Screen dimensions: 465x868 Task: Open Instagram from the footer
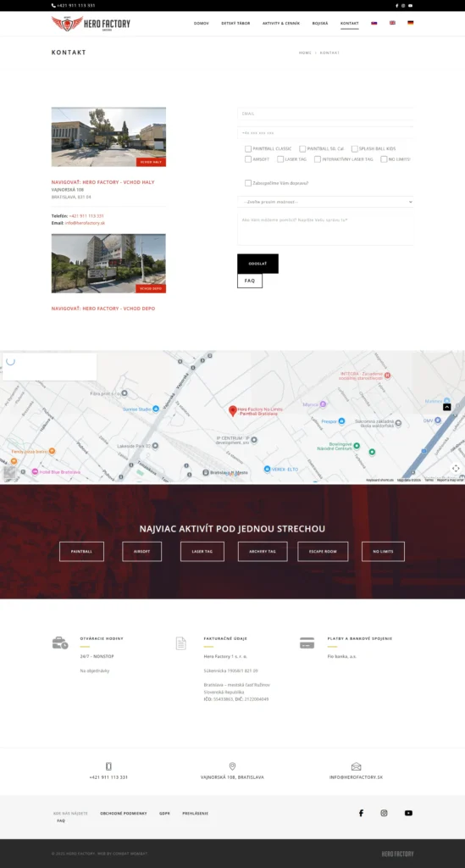pyautogui.click(x=384, y=813)
